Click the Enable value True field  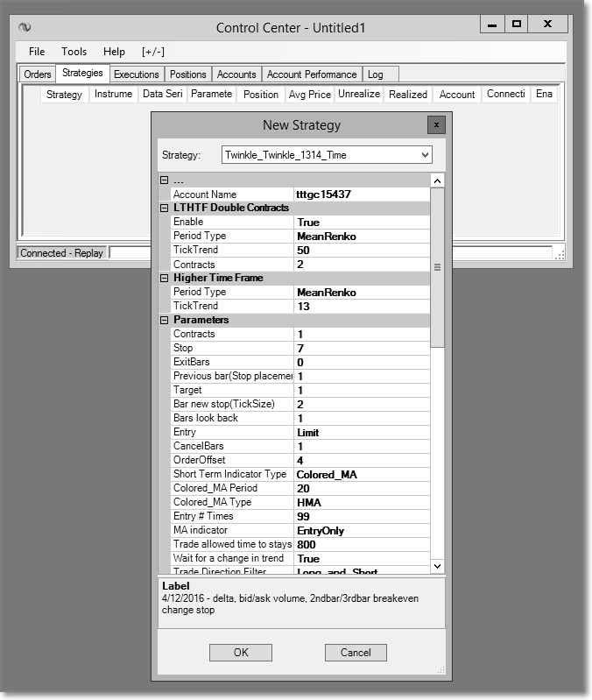361,223
